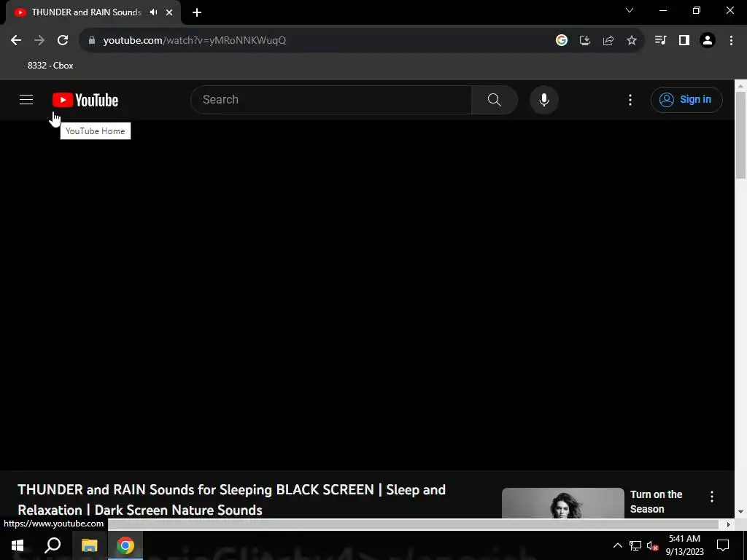Image resolution: width=747 pixels, height=560 pixels.
Task: Open options for Turn on the Season
Action: tap(712, 497)
